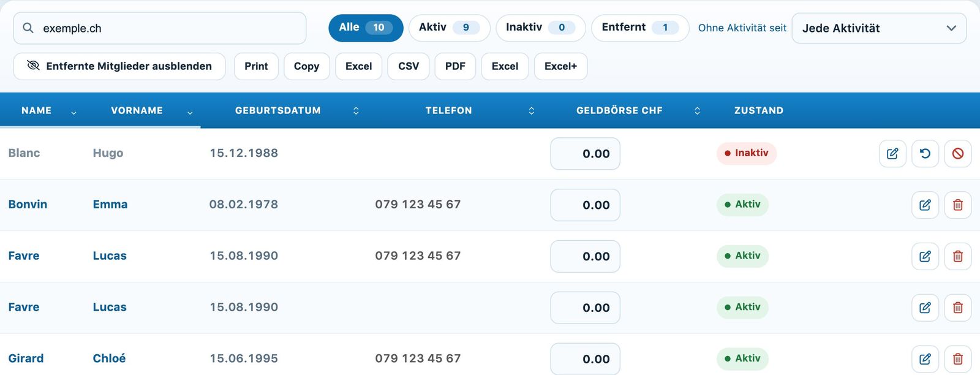Sort the Telefon column
The image size is (980, 375).
tap(531, 111)
